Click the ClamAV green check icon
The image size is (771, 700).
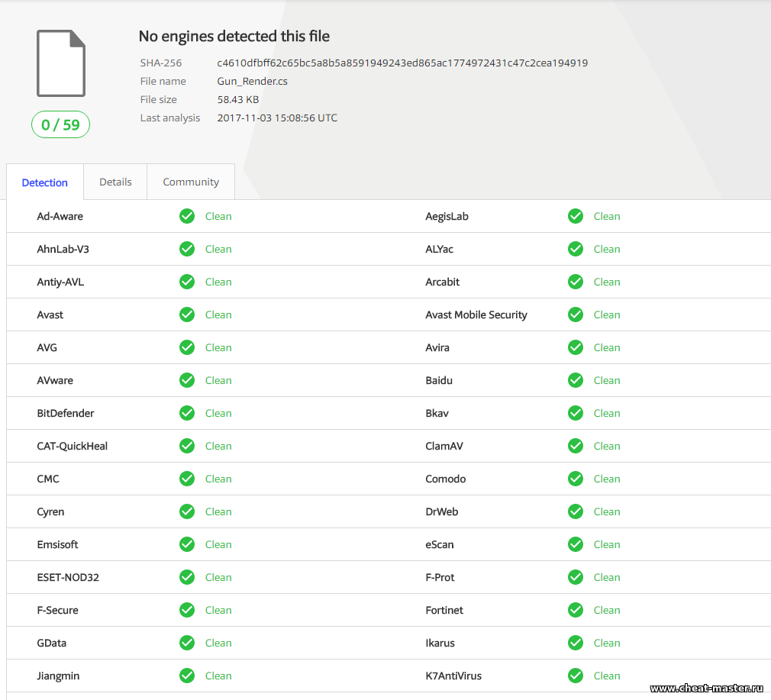pos(576,446)
